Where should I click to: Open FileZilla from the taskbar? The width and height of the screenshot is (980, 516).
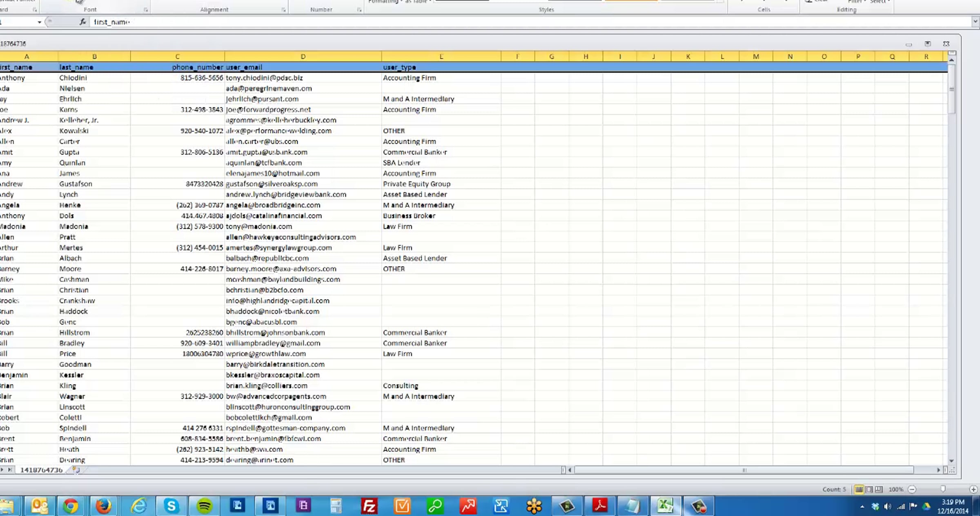coord(369,506)
